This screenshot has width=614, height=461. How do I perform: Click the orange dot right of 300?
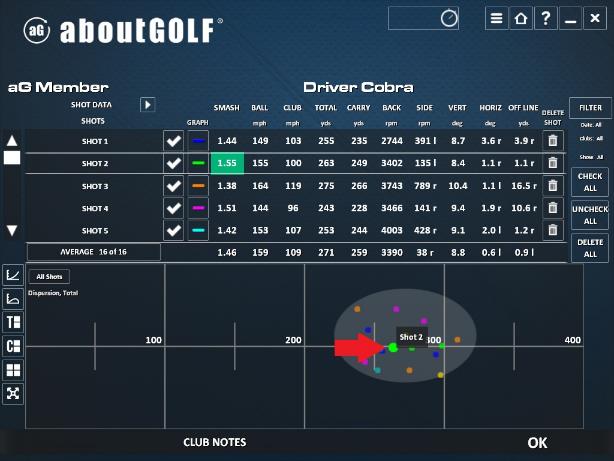pyautogui.click(x=457, y=340)
